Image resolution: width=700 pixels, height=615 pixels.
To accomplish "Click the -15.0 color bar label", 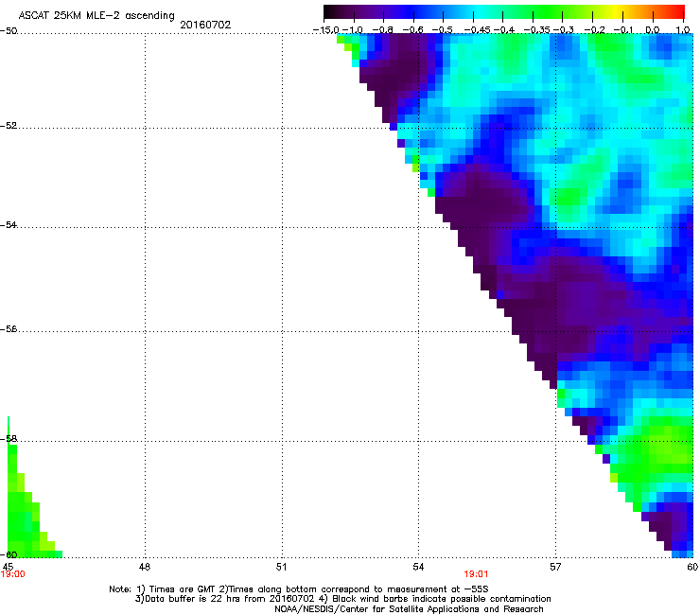I will pos(326,30).
